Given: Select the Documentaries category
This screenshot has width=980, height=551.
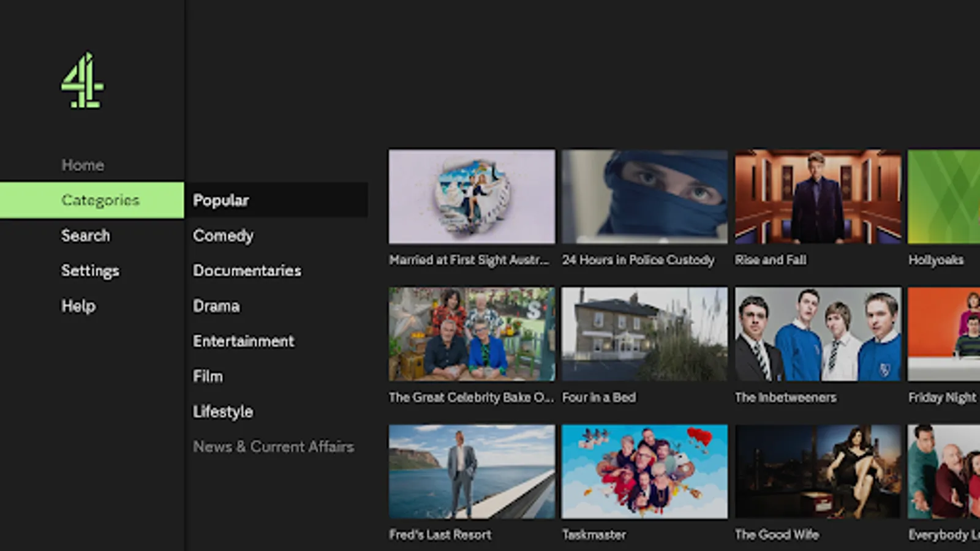Looking at the screenshot, I should point(247,271).
